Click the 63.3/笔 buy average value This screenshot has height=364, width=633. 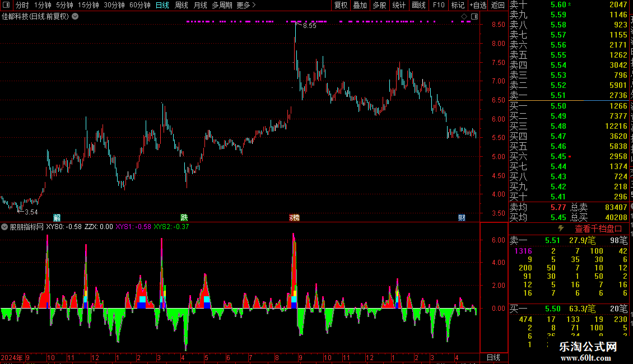(582, 309)
